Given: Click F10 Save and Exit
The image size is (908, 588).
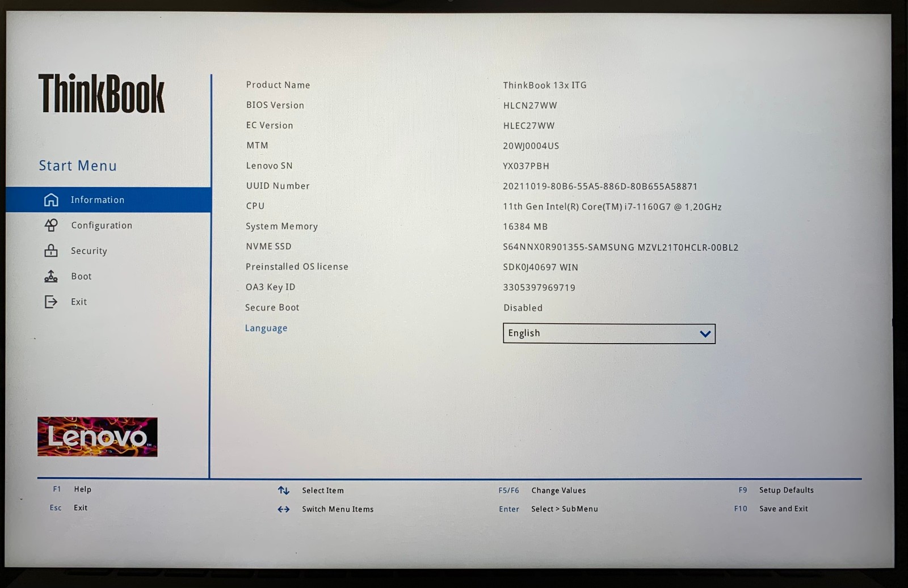Looking at the screenshot, I should (x=771, y=509).
